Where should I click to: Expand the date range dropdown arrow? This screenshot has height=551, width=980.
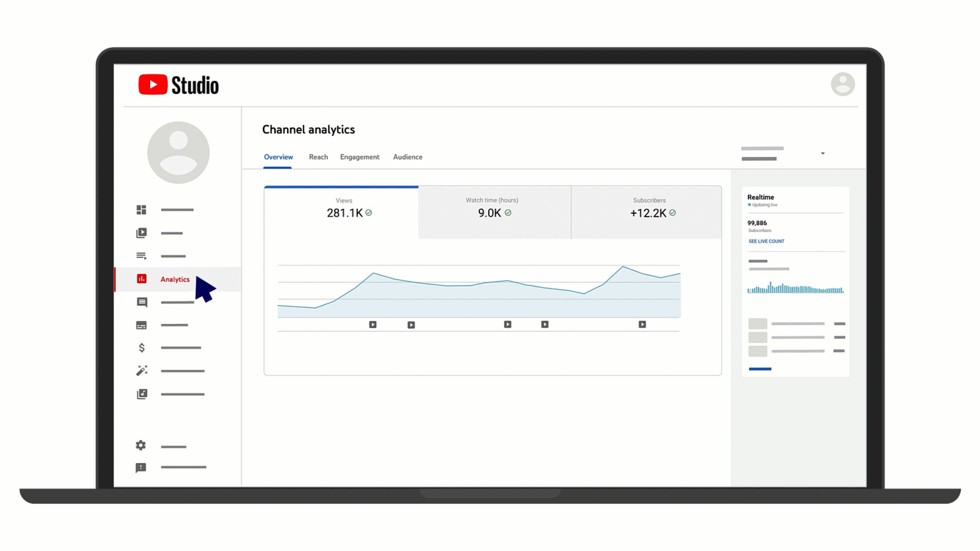tap(822, 154)
